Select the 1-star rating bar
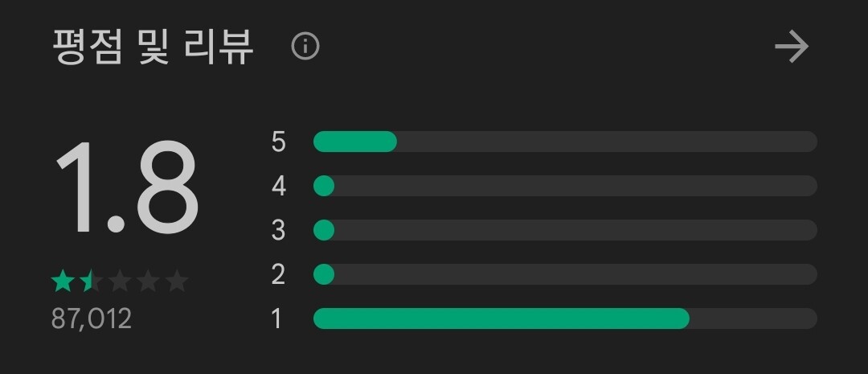Viewport: 868px width, 374px height. pos(564,319)
